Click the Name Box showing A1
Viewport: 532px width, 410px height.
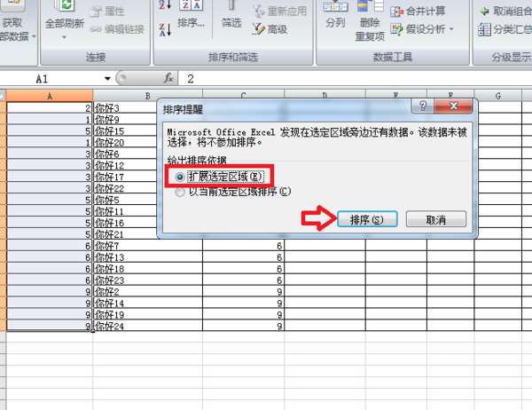coord(51,79)
